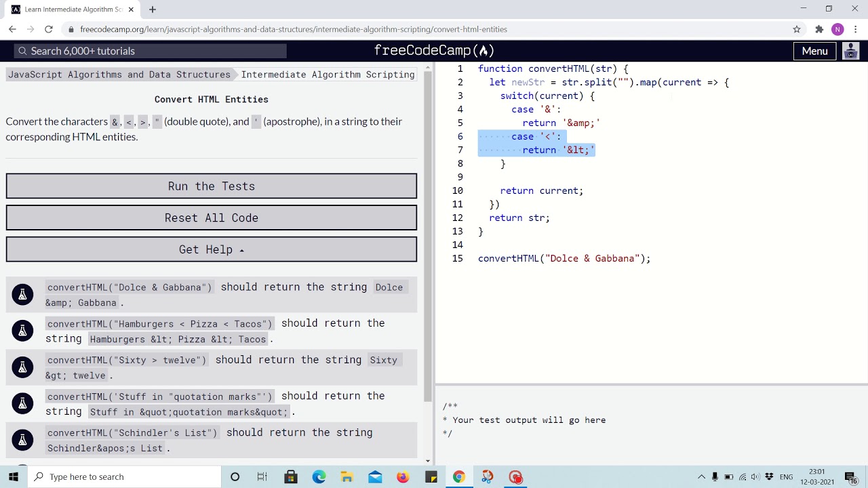The width and height of the screenshot is (868, 488).
Task: Click the flask icon for Sixty > twelve test
Action: click(22, 367)
